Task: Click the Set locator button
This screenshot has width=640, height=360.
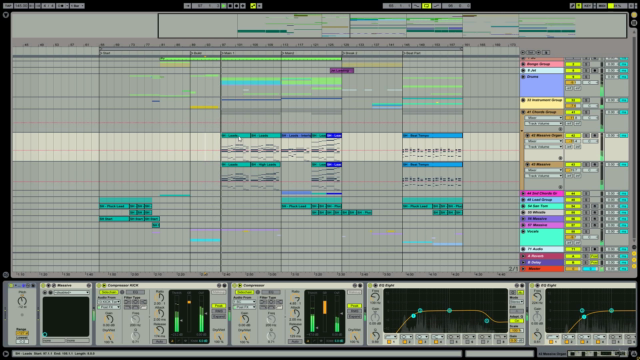Action: tap(531, 53)
